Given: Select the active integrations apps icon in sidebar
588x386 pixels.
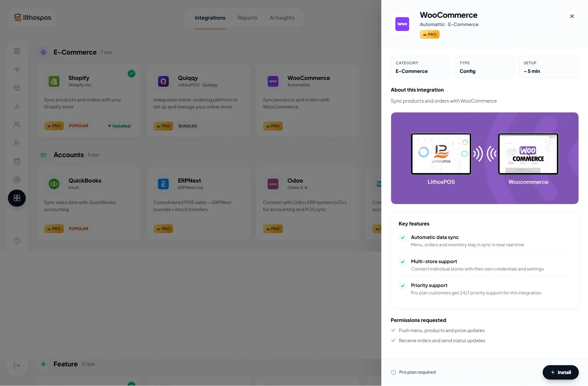Looking at the screenshot, I should pos(17,198).
